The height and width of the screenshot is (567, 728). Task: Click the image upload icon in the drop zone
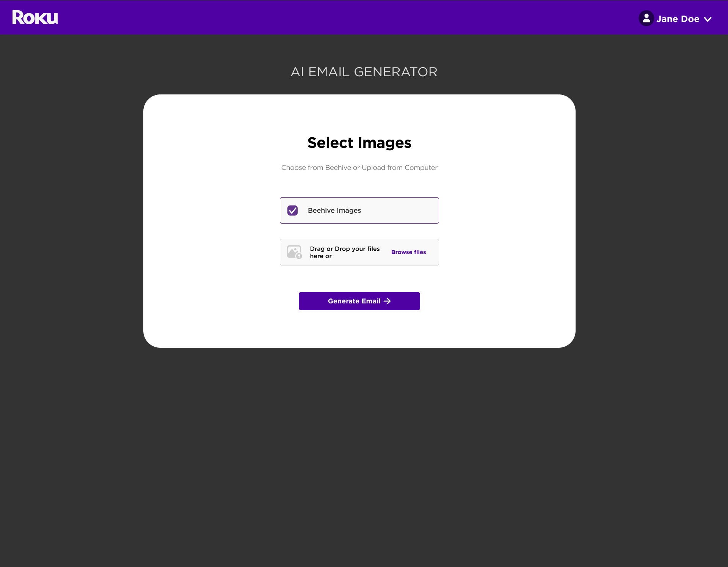coord(294,252)
